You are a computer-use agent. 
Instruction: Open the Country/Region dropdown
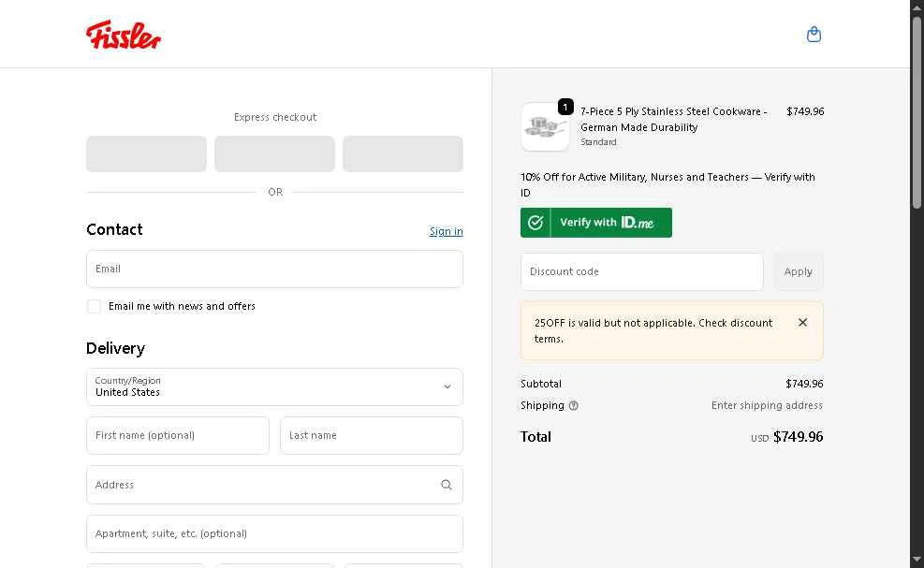(x=274, y=387)
